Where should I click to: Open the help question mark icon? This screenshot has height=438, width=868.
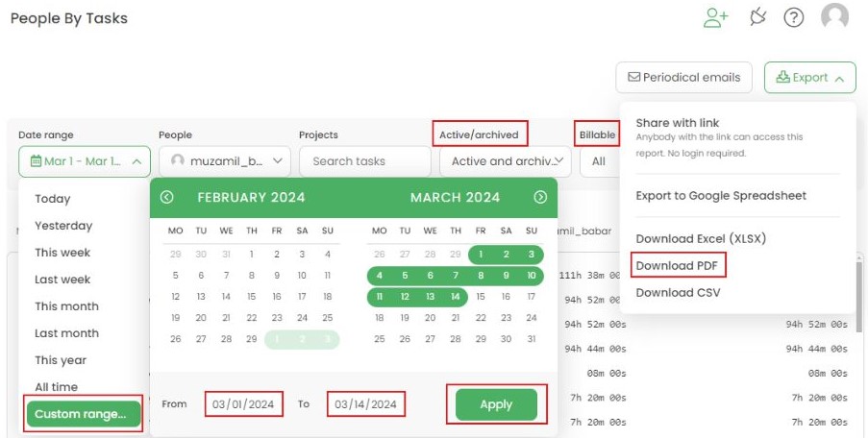click(x=793, y=17)
